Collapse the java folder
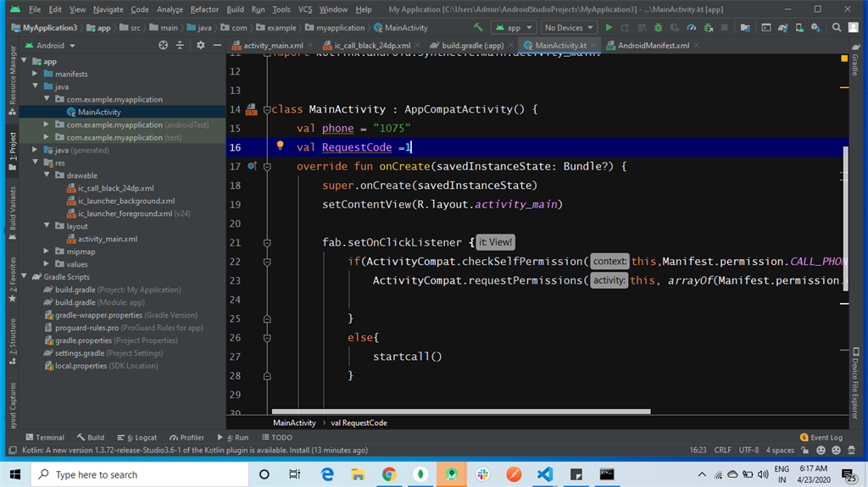This screenshot has width=868, height=487. click(35, 86)
